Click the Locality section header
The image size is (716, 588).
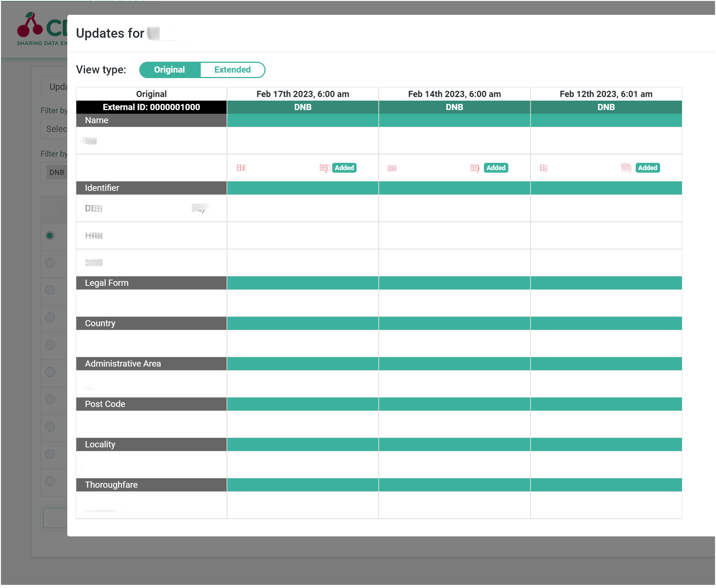(151, 445)
